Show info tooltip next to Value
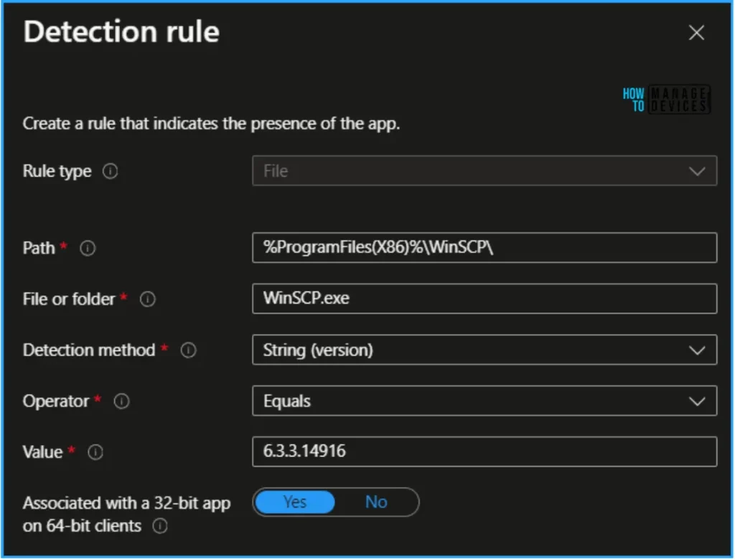The image size is (735, 560). (95, 452)
